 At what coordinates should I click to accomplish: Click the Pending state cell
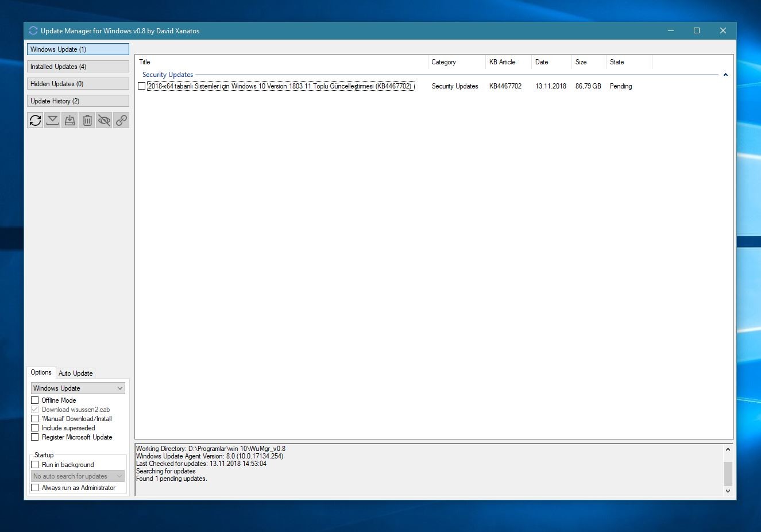tap(621, 86)
